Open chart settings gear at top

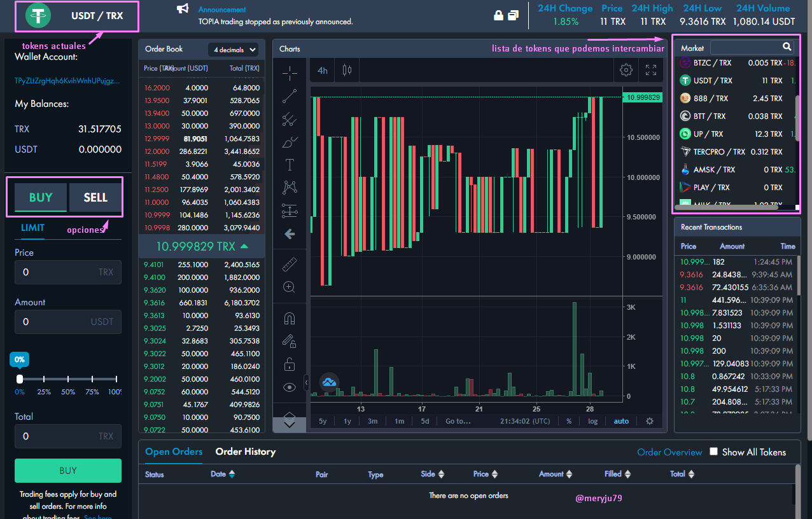(626, 70)
